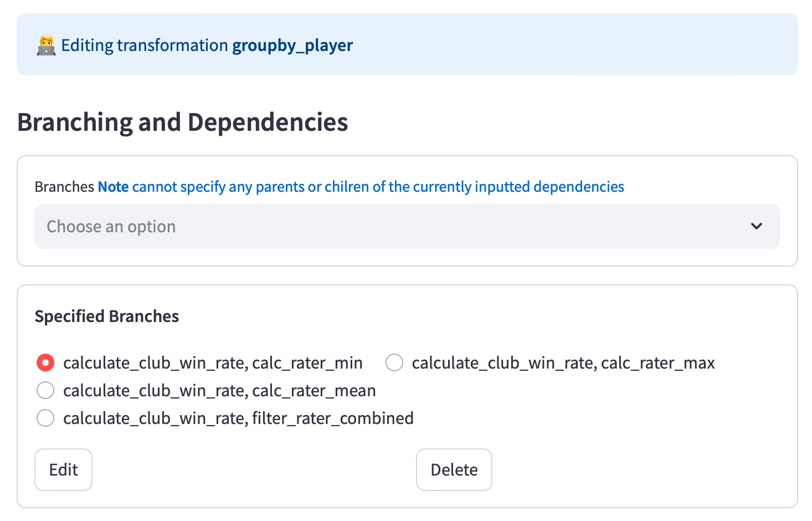The image size is (812, 521).
Task: Click the technologist emoji in the banner
Action: tap(46, 45)
